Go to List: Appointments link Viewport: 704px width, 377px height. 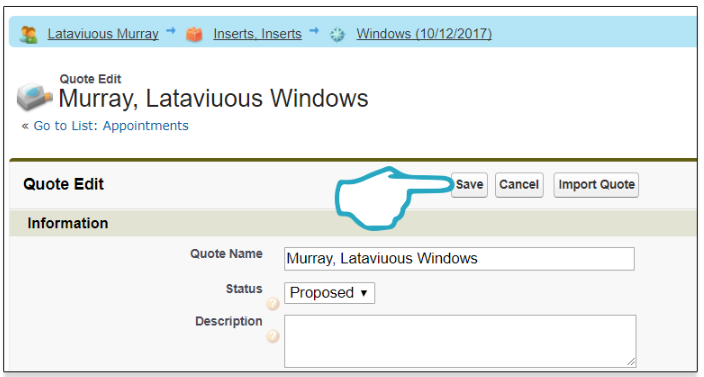(x=111, y=126)
